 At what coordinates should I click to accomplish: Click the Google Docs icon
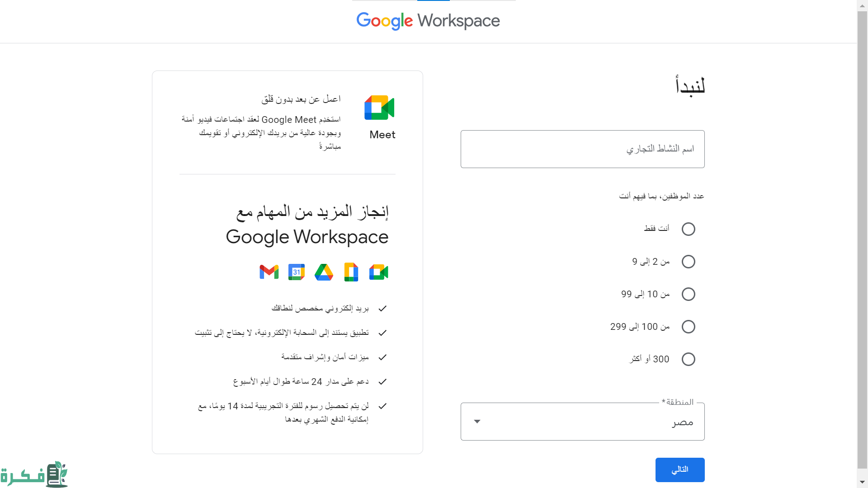[x=351, y=272]
